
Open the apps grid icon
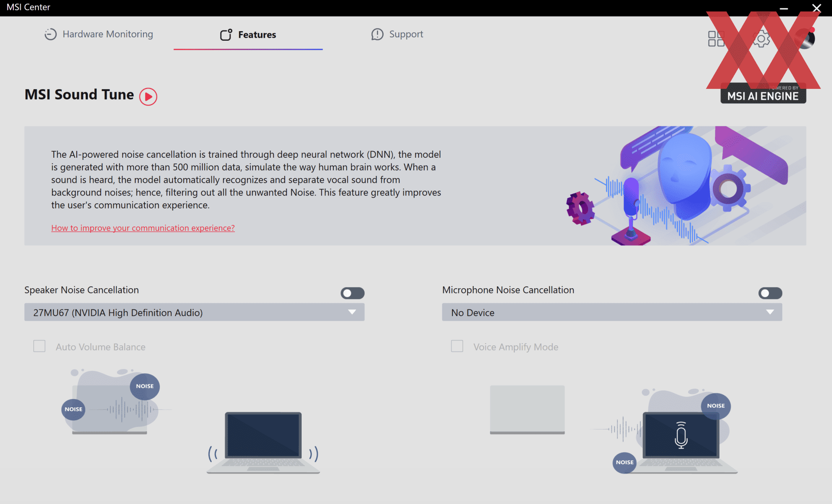click(716, 39)
